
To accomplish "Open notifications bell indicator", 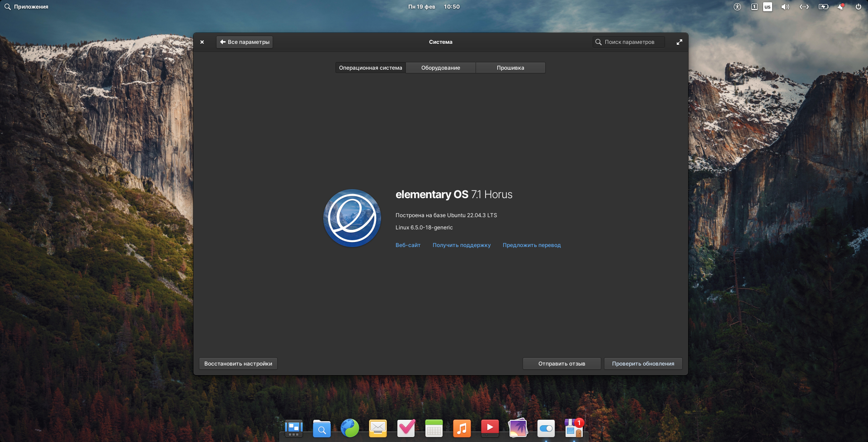I will (x=841, y=7).
